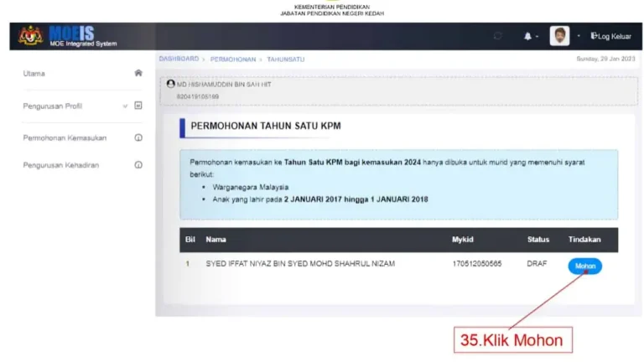Click the DRAF status cell
Viewport: 644px width, 362px height.
click(537, 263)
